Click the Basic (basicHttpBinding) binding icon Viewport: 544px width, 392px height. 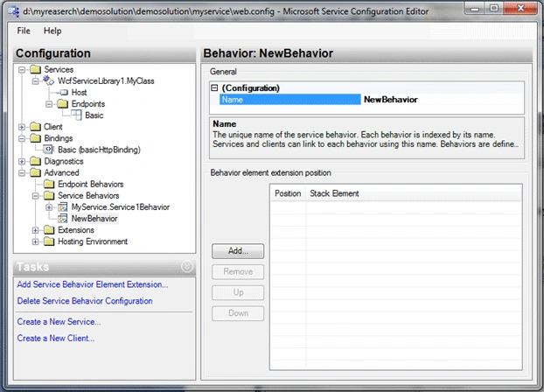(x=49, y=150)
